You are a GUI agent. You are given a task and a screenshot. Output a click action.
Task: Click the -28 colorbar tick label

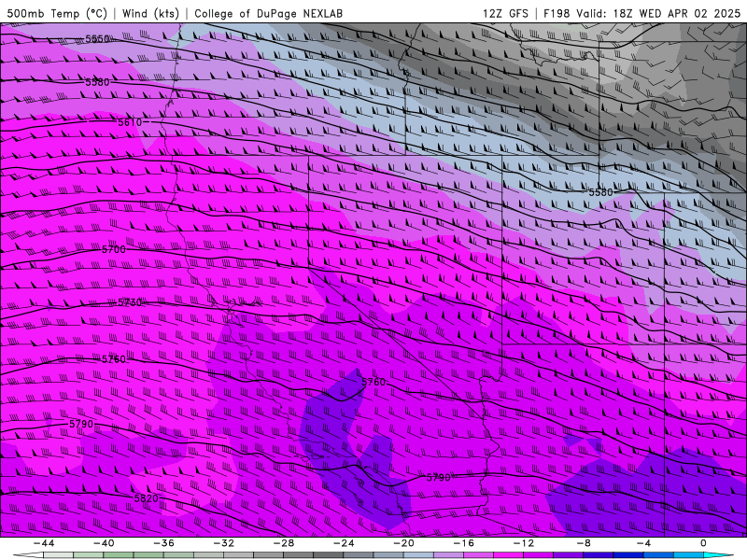point(284,543)
